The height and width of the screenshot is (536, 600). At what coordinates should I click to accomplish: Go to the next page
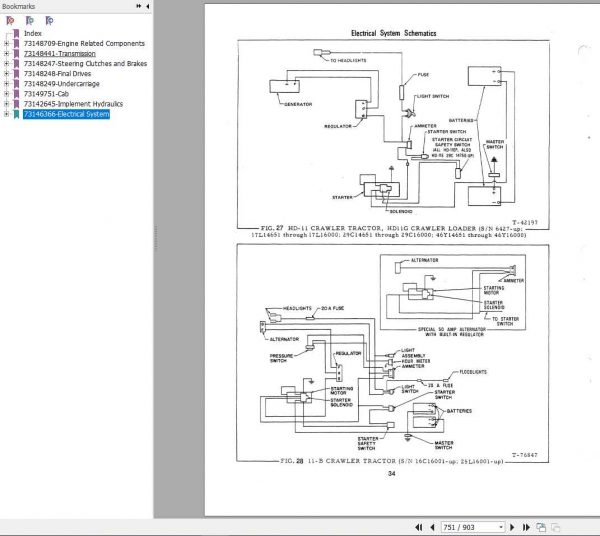tap(512, 527)
